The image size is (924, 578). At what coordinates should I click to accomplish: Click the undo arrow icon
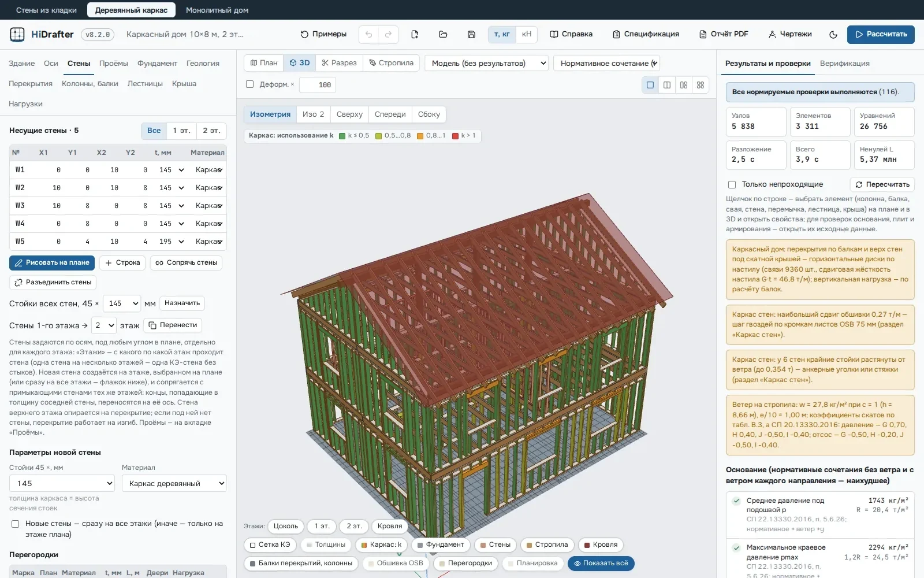point(368,34)
